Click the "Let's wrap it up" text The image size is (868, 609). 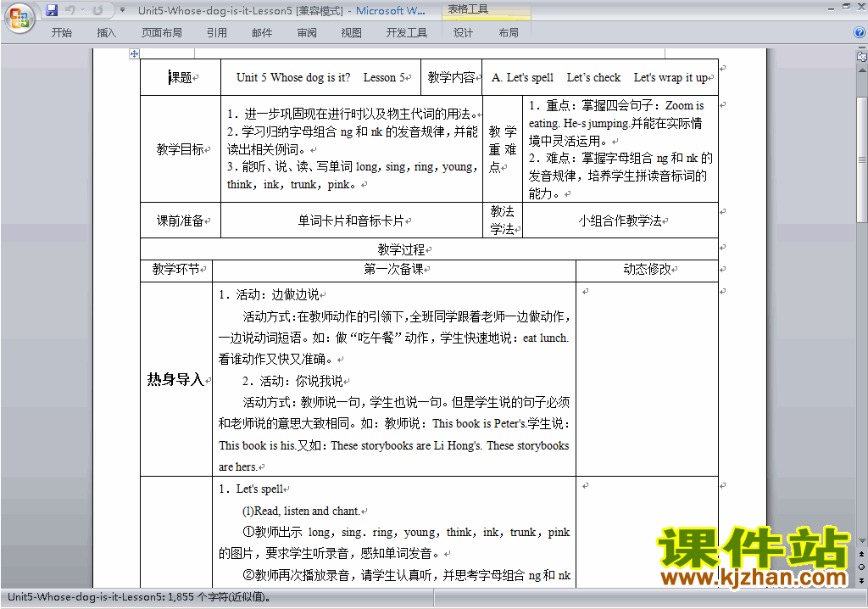click(x=671, y=77)
